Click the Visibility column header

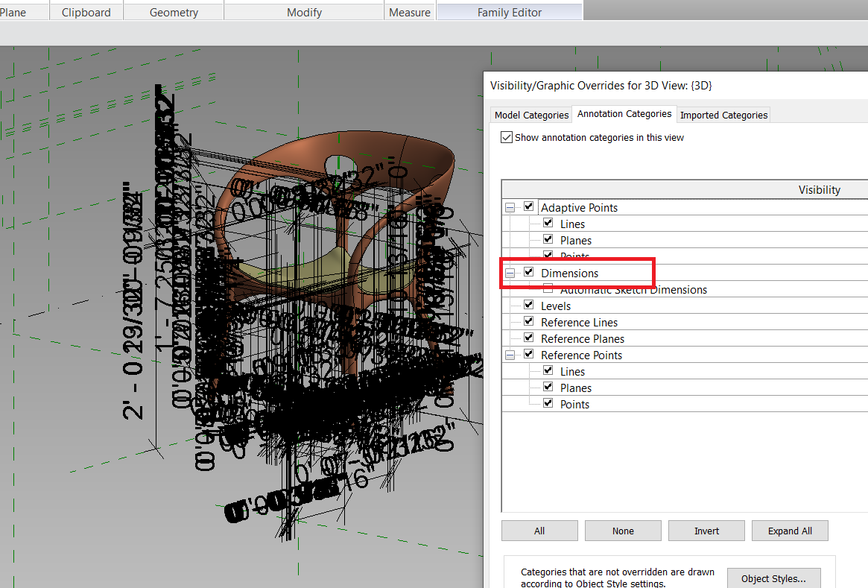[820, 190]
